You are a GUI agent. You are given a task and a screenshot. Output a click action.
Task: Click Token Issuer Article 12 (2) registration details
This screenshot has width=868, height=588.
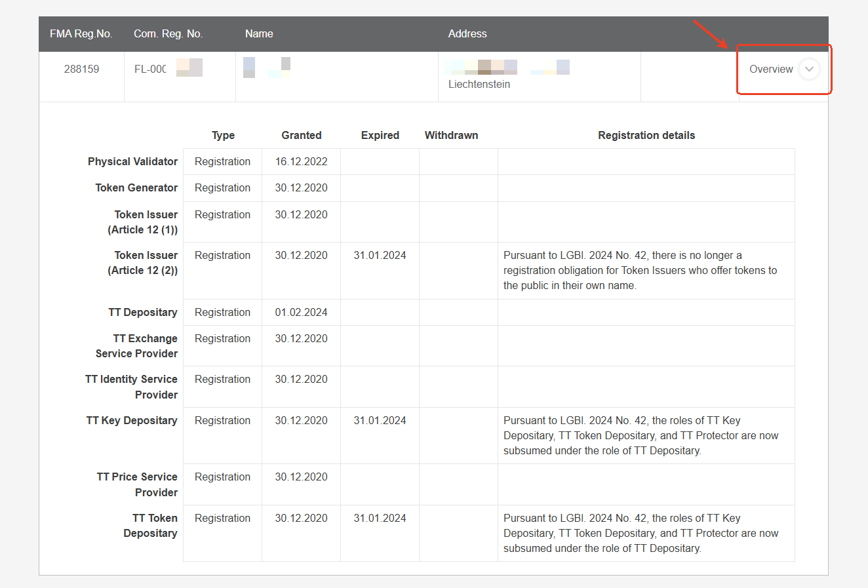[640, 271]
